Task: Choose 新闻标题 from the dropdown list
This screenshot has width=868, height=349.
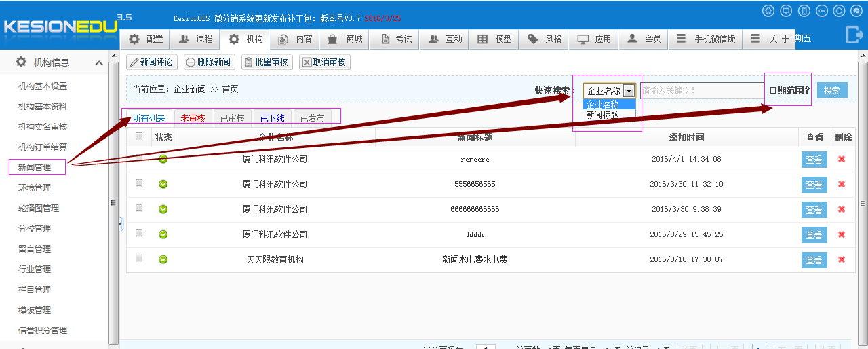Action: (x=603, y=115)
